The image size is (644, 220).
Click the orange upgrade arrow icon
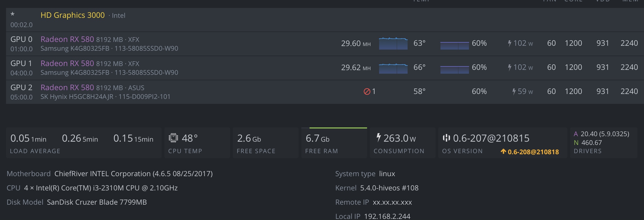503,151
